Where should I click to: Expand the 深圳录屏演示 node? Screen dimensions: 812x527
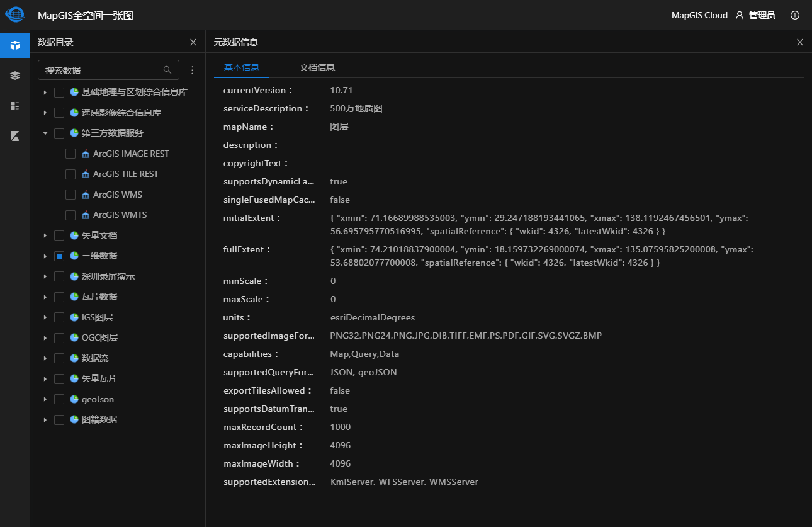tap(45, 276)
